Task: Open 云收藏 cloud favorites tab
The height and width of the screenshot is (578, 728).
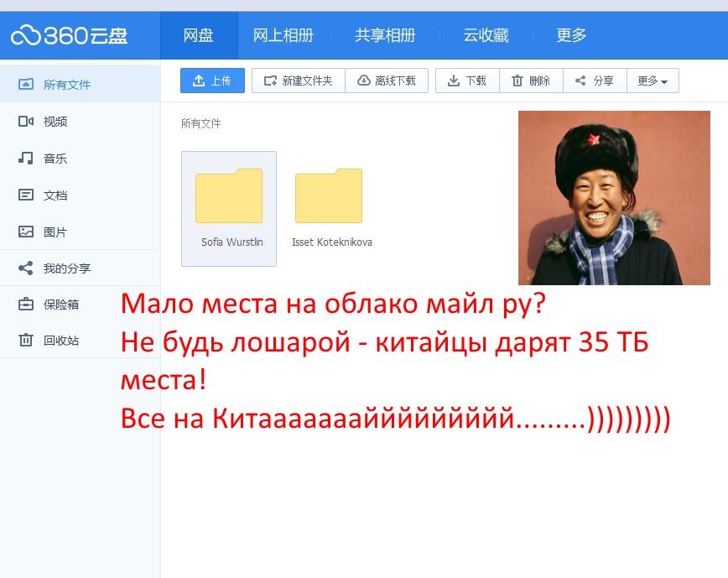Action: coord(486,35)
